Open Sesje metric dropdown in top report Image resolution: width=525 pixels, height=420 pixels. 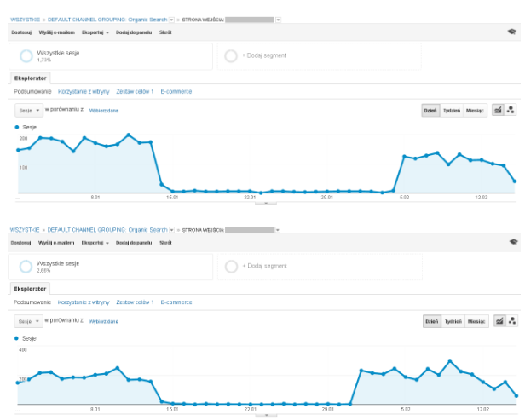[29, 111]
